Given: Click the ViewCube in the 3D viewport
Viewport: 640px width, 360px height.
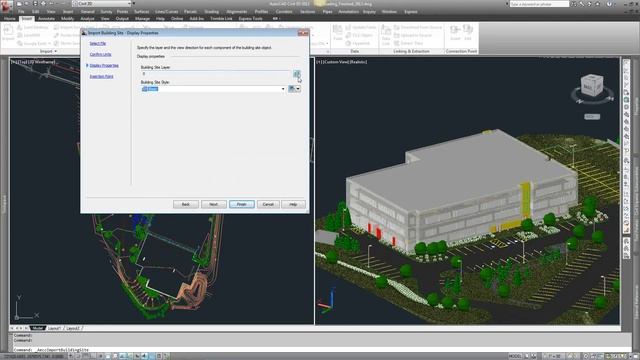Looking at the screenshot, I should click(x=591, y=86).
